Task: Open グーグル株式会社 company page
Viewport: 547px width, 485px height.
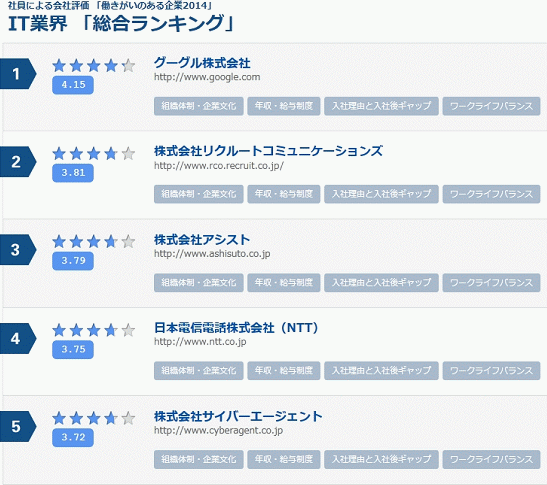Action: pos(202,63)
